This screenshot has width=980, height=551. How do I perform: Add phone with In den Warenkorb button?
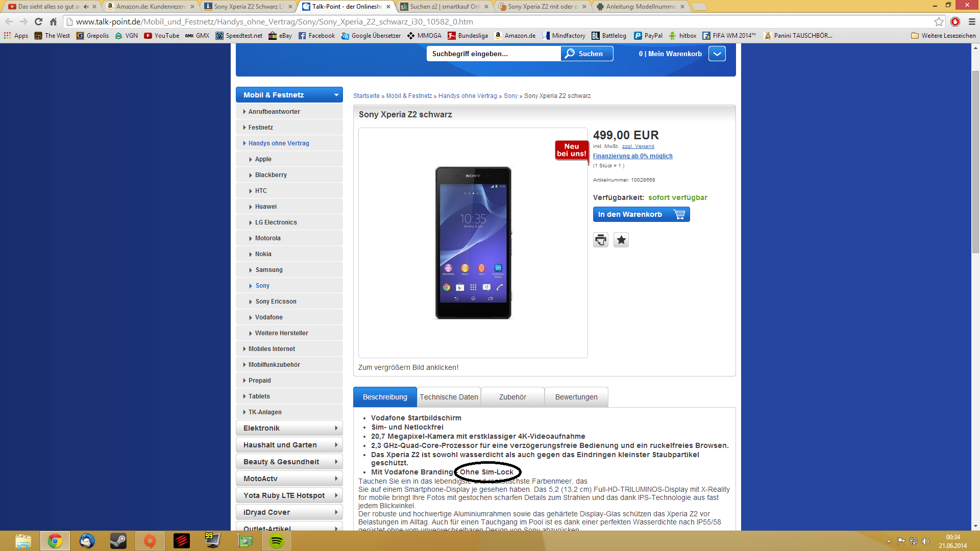coord(641,214)
